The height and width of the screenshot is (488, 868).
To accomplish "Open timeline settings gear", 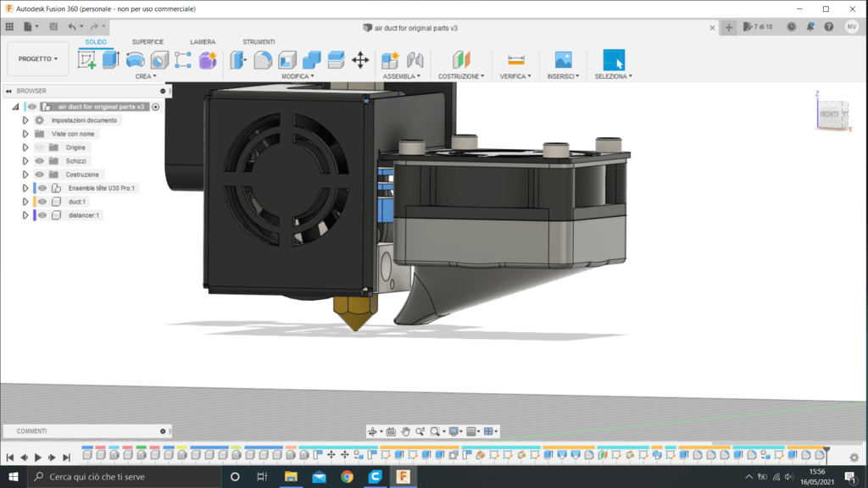I will (854, 457).
